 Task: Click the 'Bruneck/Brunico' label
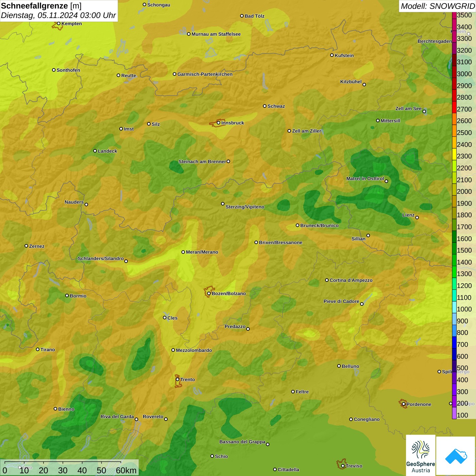coord(319,225)
